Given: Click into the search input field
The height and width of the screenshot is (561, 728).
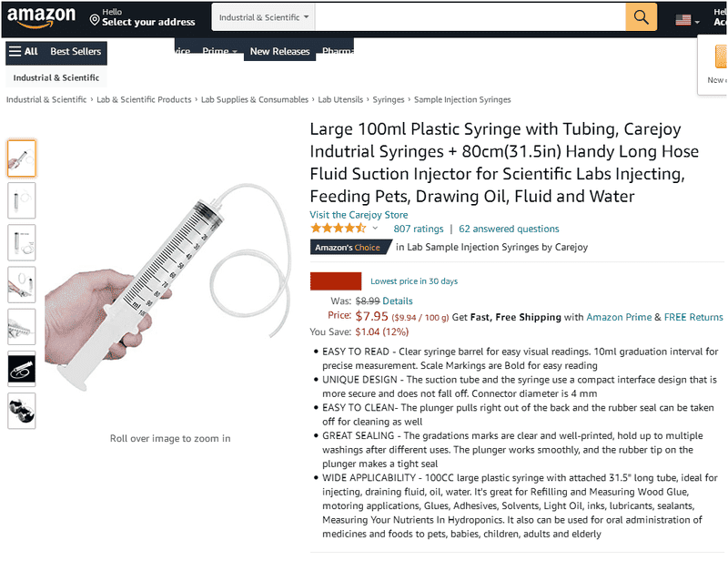Looking at the screenshot, I should coord(470,17).
